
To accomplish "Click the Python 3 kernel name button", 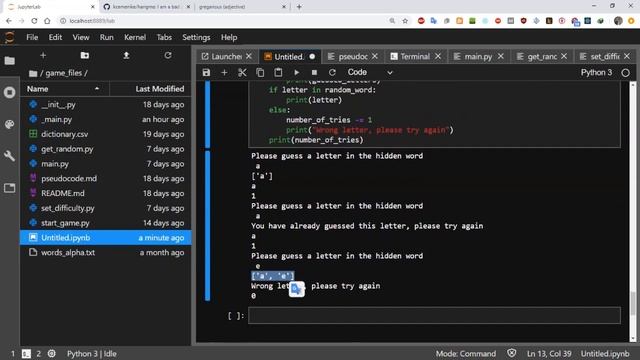I will tap(596, 73).
